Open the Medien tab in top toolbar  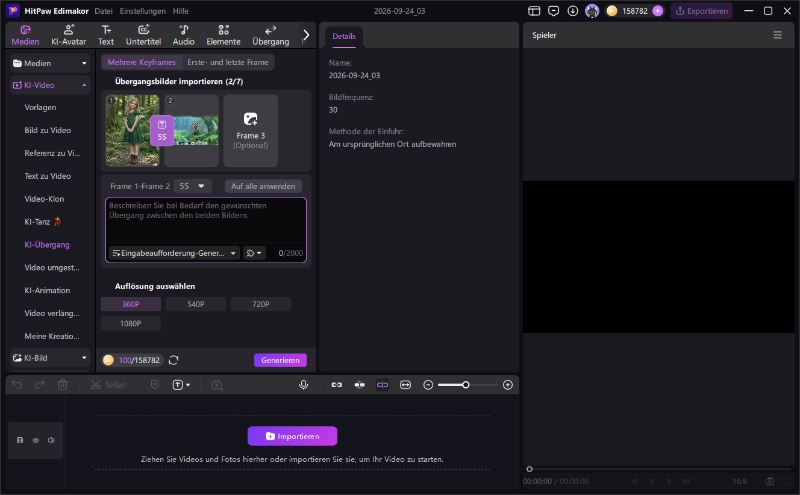(x=25, y=35)
